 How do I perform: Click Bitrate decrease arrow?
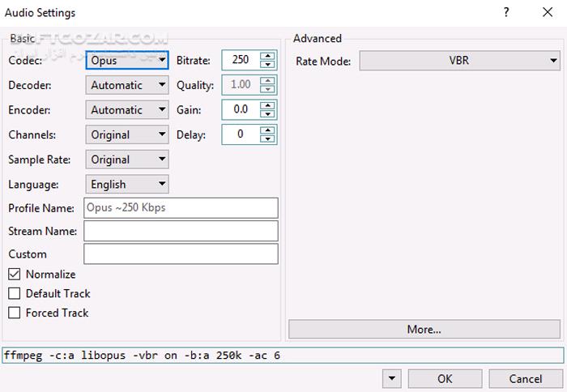(268, 65)
